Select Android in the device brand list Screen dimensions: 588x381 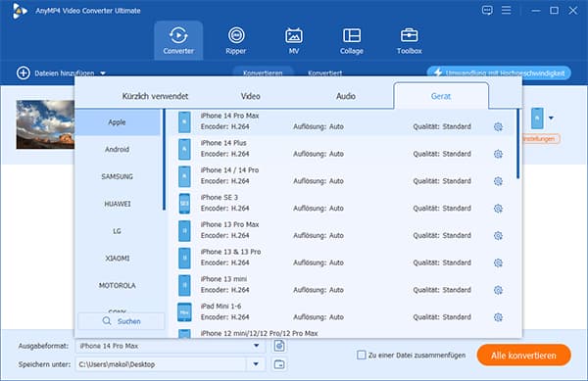[x=118, y=150]
